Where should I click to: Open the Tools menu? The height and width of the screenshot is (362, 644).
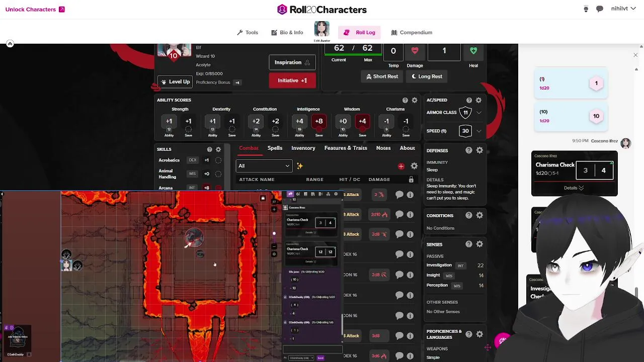(x=248, y=33)
